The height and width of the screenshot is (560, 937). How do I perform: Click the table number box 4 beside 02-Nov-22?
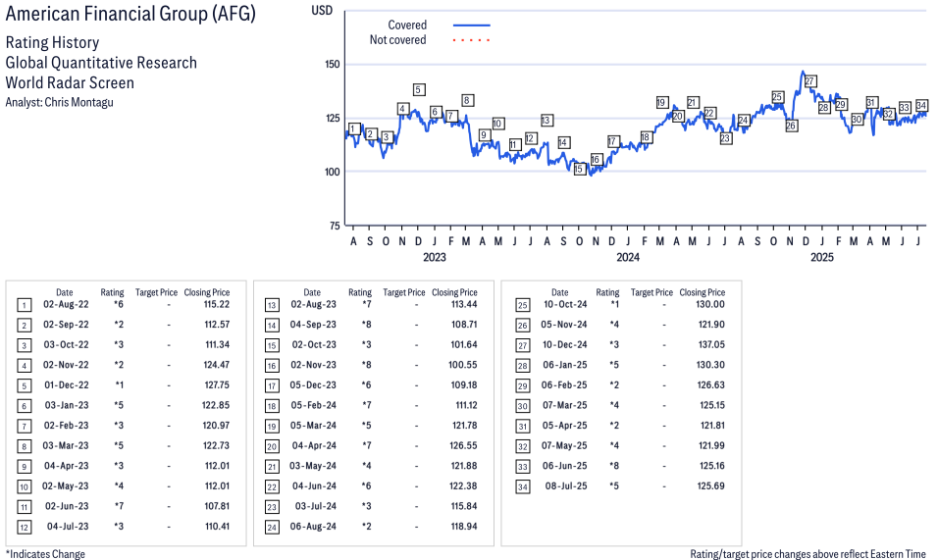24,366
